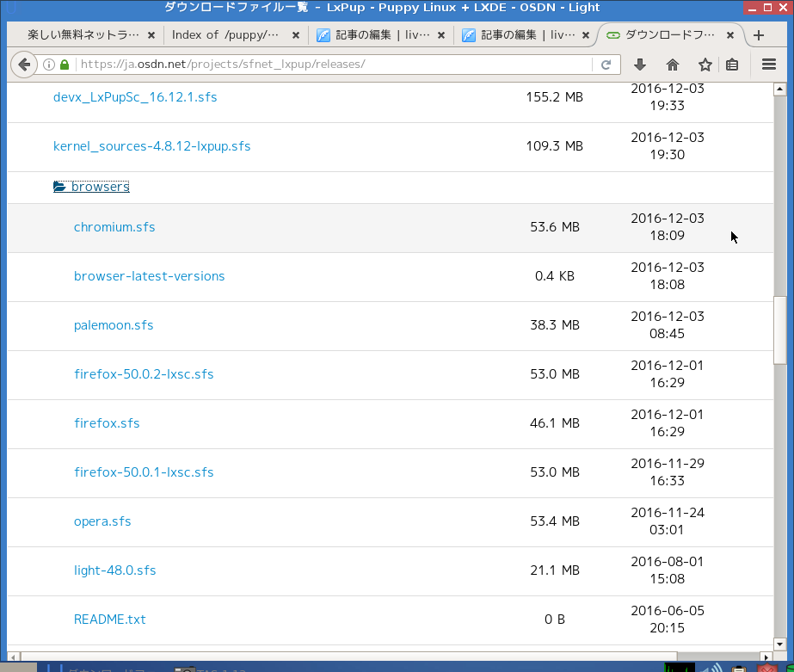Close the 楽しい無料ネットラ tab
The image size is (794, 672).
[151, 35]
